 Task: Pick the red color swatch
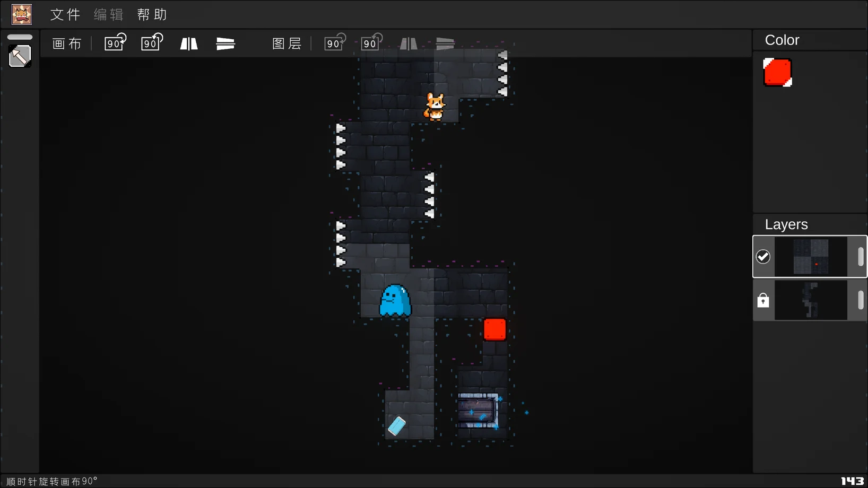pos(778,72)
